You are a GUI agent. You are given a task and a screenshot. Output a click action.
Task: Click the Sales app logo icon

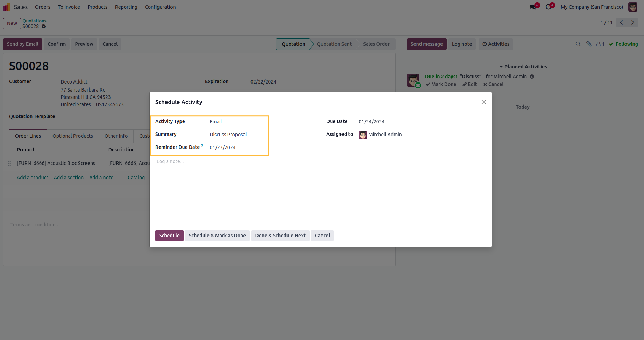tap(7, 7)
